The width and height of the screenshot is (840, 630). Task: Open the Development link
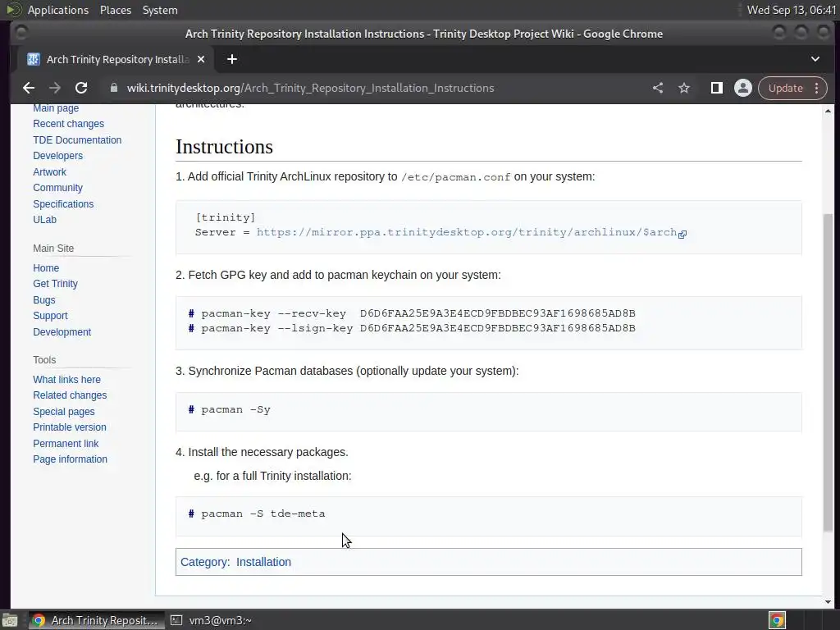(x=62, y=331)
